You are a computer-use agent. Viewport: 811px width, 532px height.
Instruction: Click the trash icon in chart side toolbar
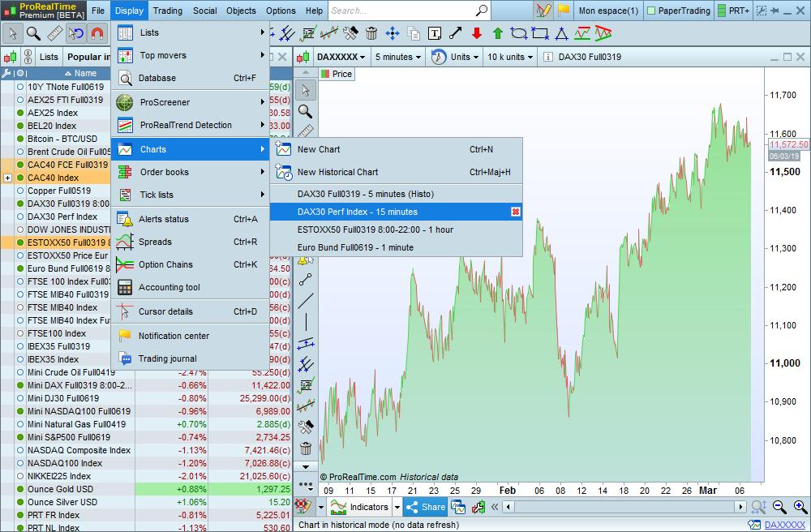306,448
